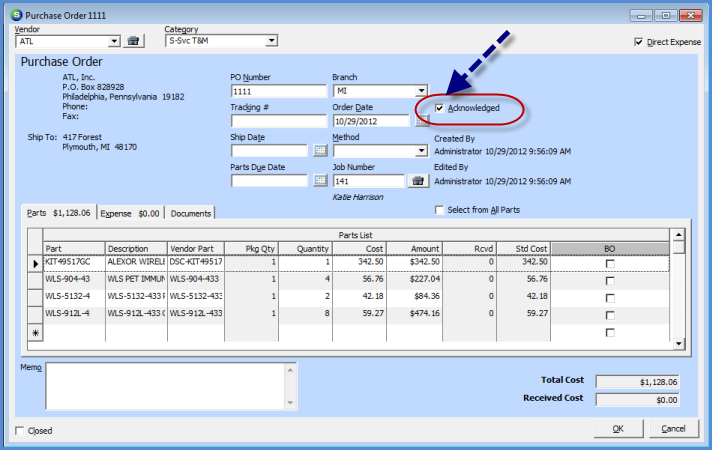Image resolution: width=712 pixels, height=450 pixels.
Task: Enable Select from All Parts checkbox
Action: click(439, 210)
